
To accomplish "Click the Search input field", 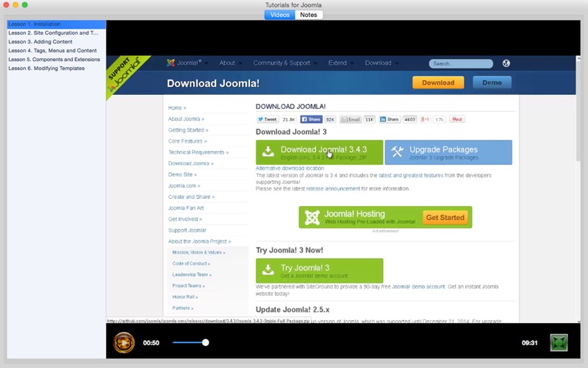I will tap(461, 63).
